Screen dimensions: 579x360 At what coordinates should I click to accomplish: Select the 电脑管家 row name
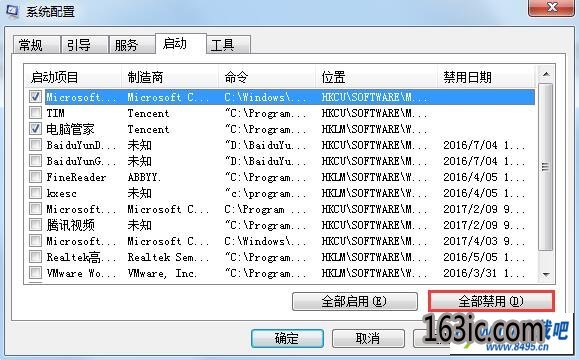(x=70, y=129)
